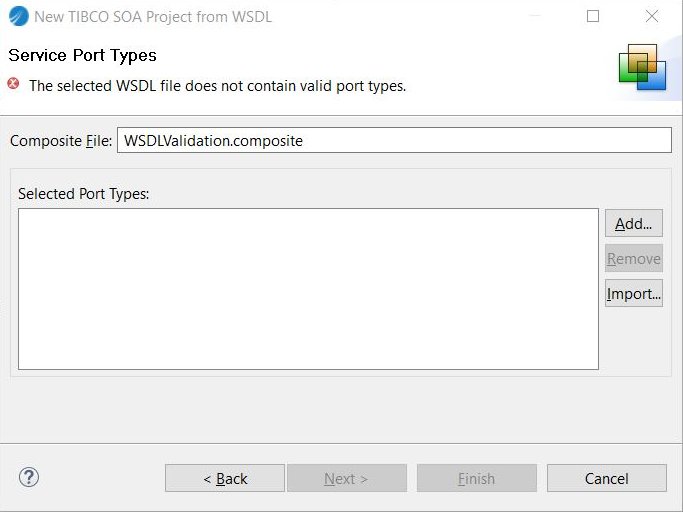Click the dialog title bar text
This screenshot has width=683, height=512.
click(x=152, y=16)
